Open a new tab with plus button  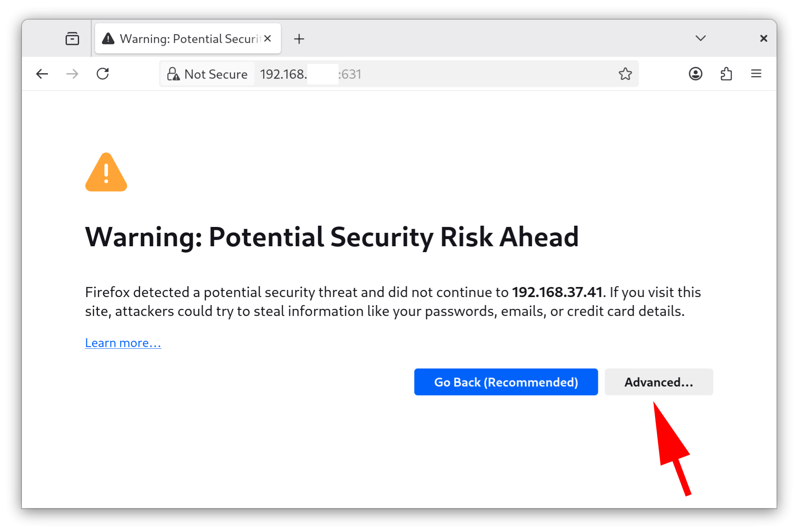[x=299, y=39]
